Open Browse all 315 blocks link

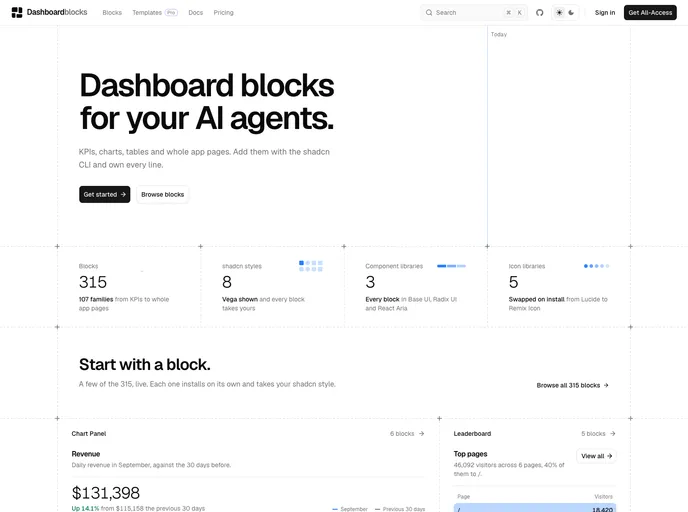572,385
